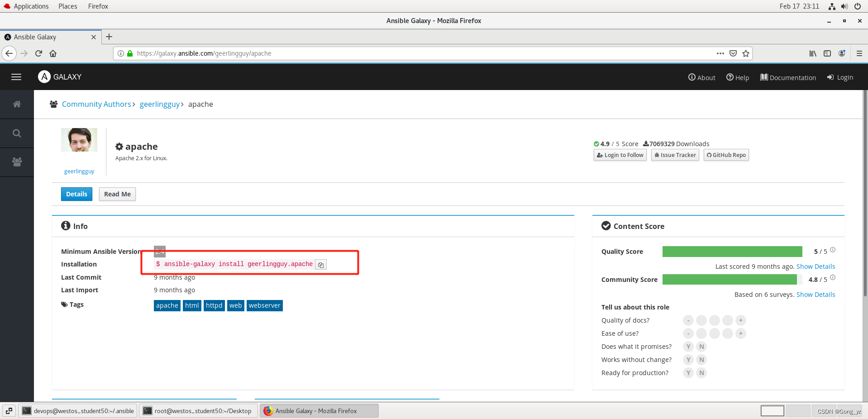Answer Y for Does what it promises
868x419 pixels.
pyautogui.click(x=688, y=347)
